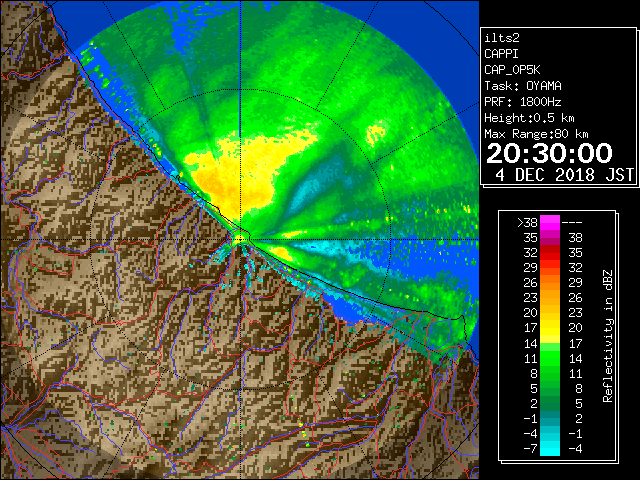640x480 pixels.
Task: Click the 'CAPPI' product label
Action: pos(501,54)
